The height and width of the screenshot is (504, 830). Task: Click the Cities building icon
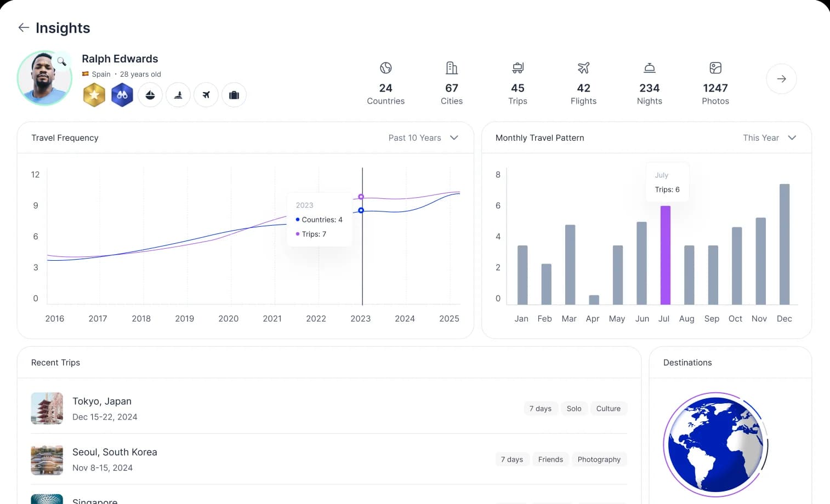(452, 68)
